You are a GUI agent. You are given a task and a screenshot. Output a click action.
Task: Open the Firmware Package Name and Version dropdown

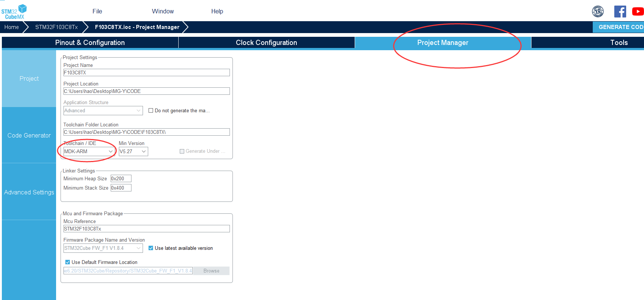[103, 248]
